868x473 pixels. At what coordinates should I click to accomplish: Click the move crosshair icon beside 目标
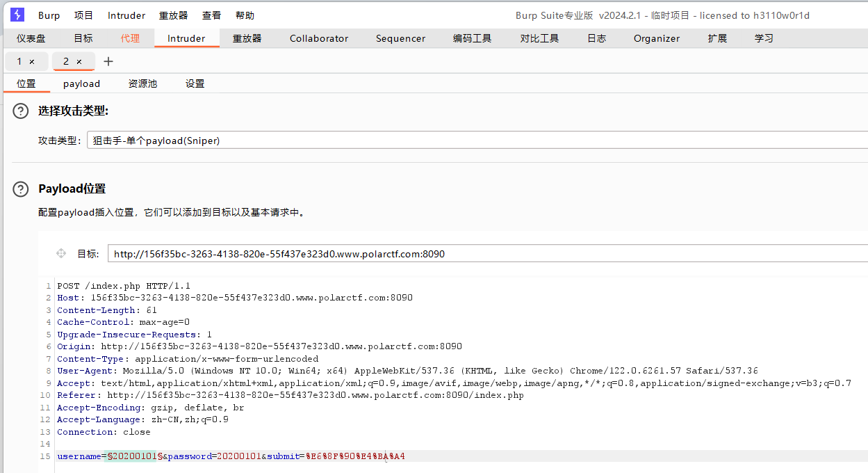tap(61, 254)
